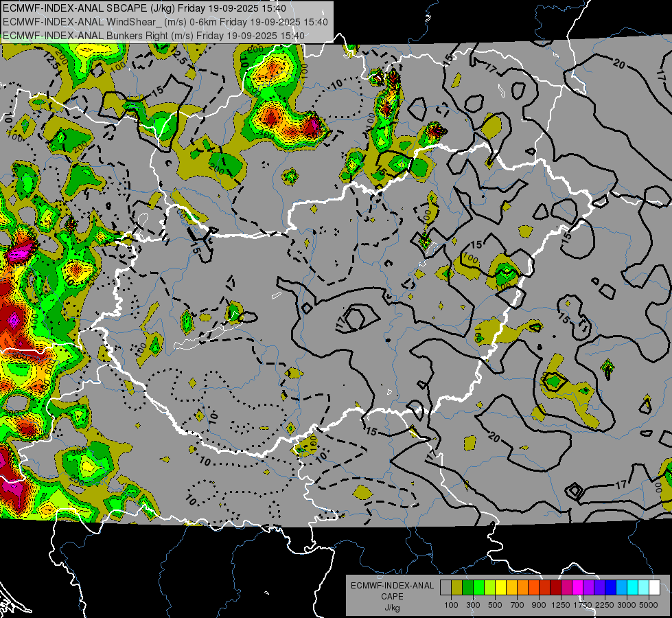This screenshot has height=618, width=672.
Task: Click the violet swatch before 2250
Action: pyautogui.click(x=599, y=587)
